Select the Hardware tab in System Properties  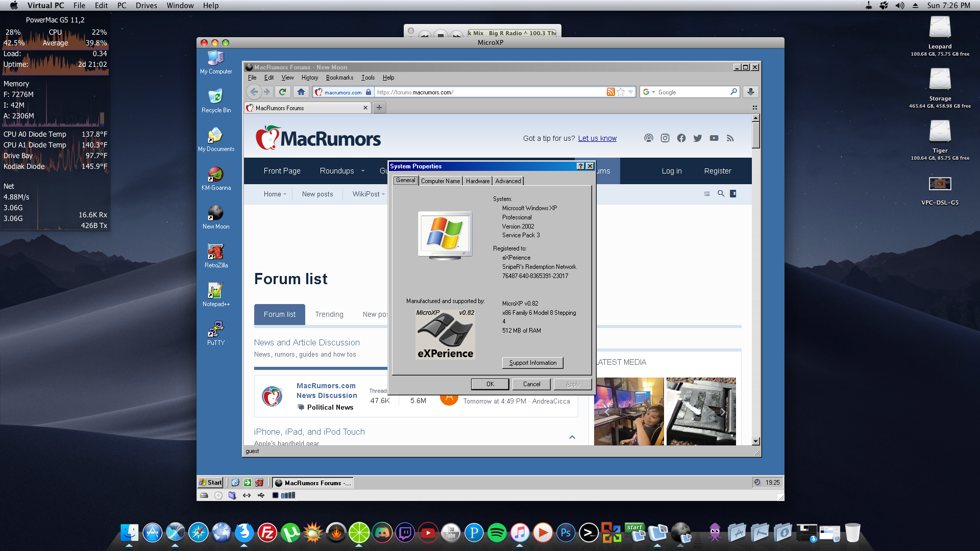(477, 180)
